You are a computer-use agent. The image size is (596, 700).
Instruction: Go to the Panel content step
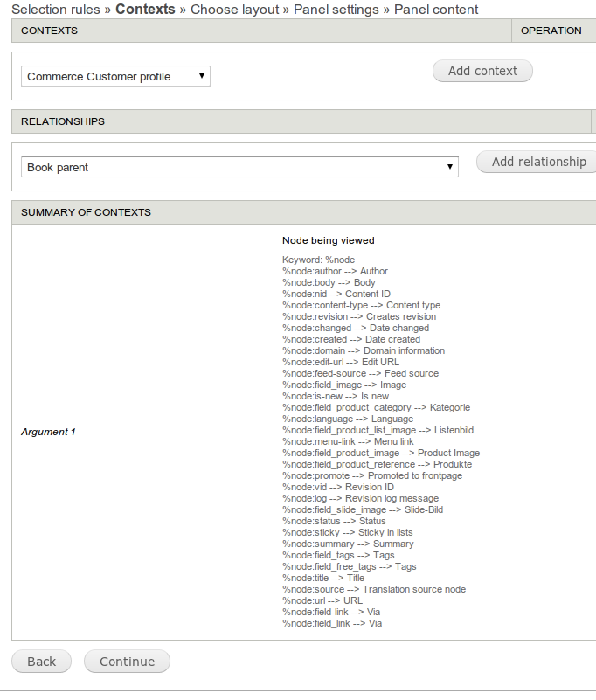point(436,10)
